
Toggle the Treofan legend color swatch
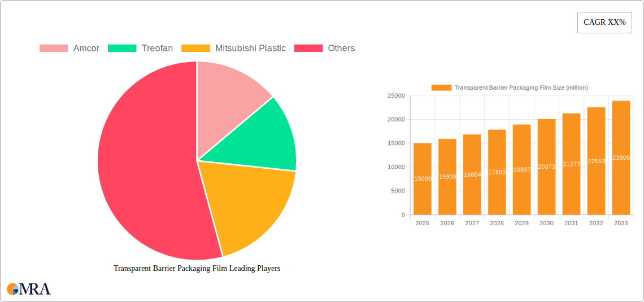tap(122, 48)
